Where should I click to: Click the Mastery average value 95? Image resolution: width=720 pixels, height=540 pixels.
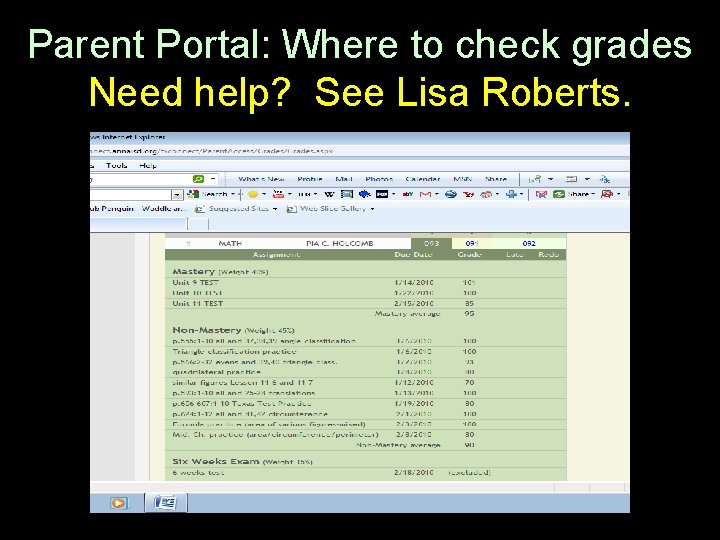click(469, 314)
